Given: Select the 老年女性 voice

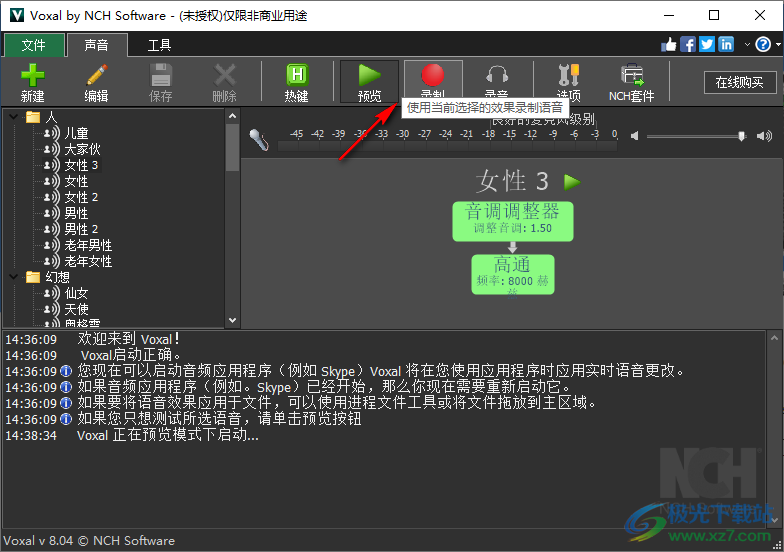Looking at the screenshot, I should tap(88, 262).
